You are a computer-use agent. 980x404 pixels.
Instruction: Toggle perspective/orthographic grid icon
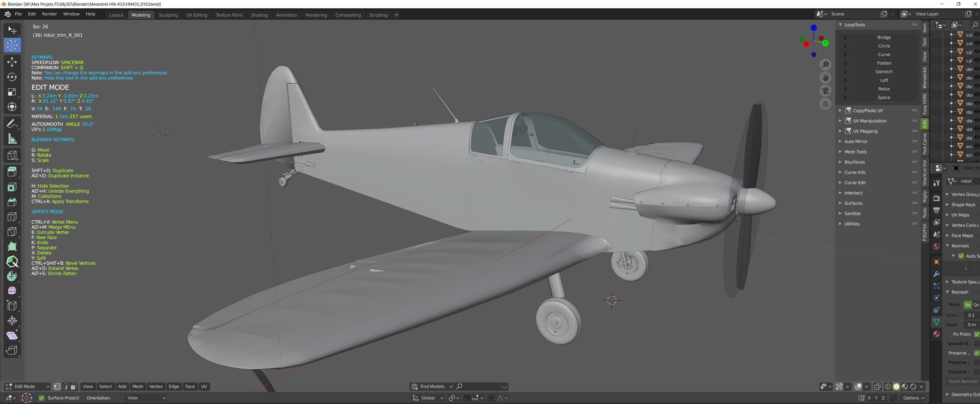825,104
